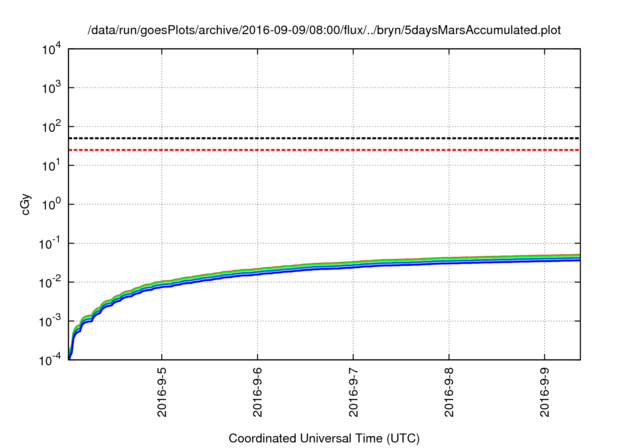
Task: Click the Coordinated Universal Time (UTC) axis title
Action: pos(324,439)
